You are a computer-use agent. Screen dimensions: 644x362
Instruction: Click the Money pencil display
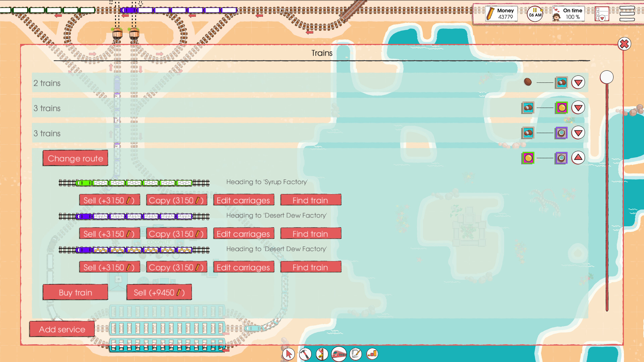pyautogui.click(x=501, y=14)
